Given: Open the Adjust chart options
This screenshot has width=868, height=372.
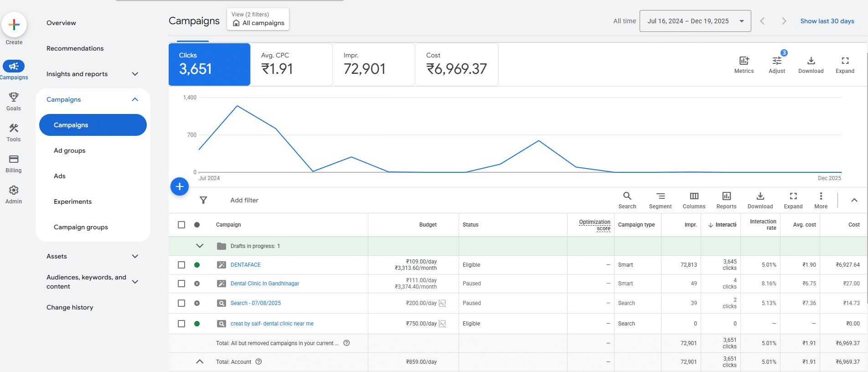Looking at the screenshot, I should [776, 61].
